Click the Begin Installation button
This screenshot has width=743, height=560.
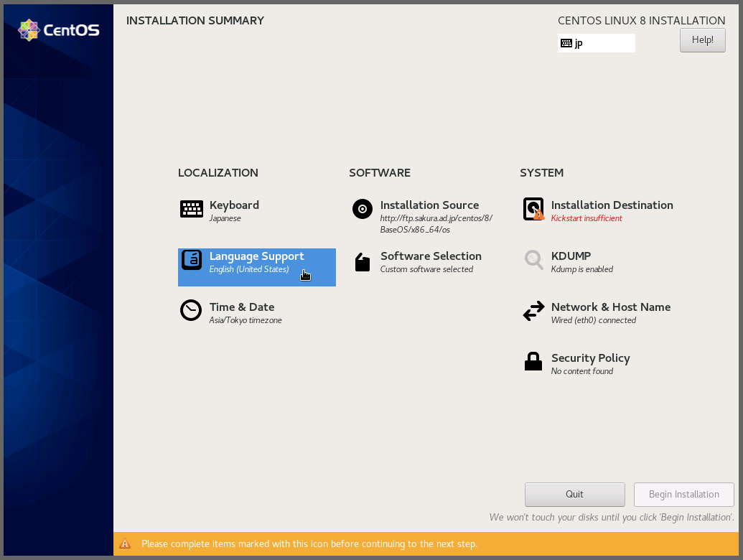[x=683, y=495]
